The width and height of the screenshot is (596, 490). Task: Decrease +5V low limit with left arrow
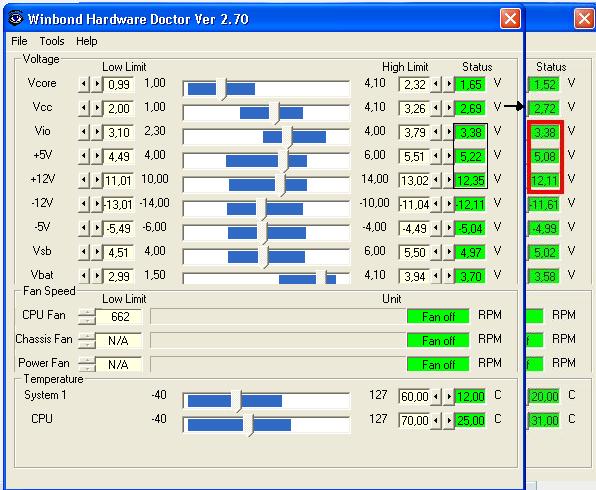84,156
